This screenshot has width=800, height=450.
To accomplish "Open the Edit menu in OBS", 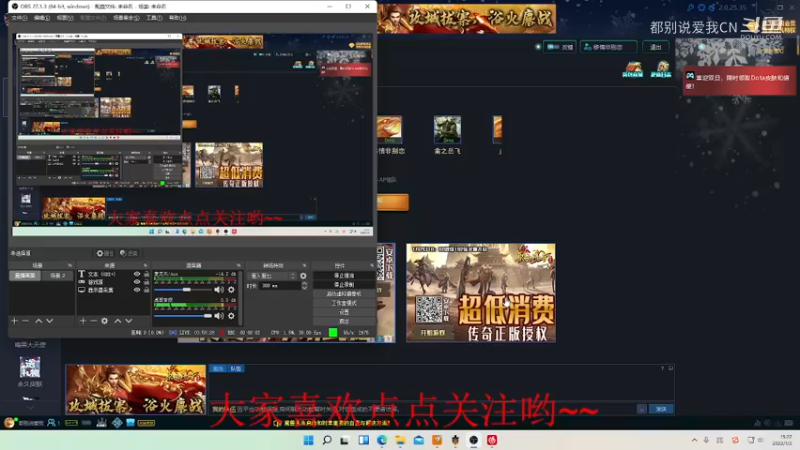I will click(42, 18).
